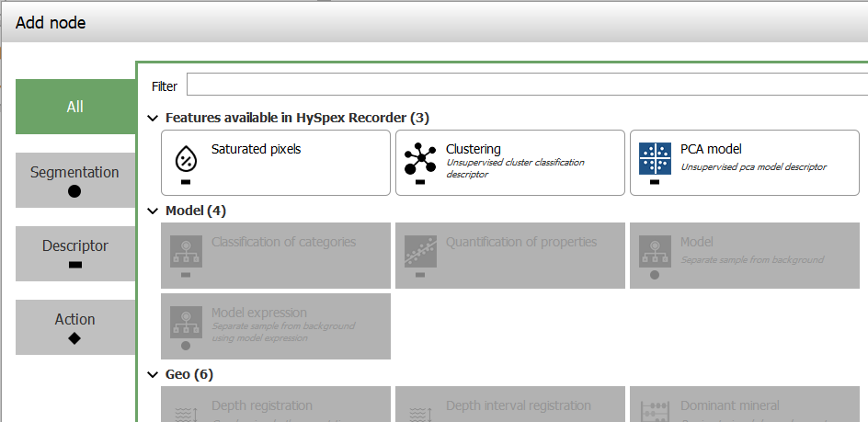Collapse the Features available in HySpex Recorder section

tap(153, 118)
